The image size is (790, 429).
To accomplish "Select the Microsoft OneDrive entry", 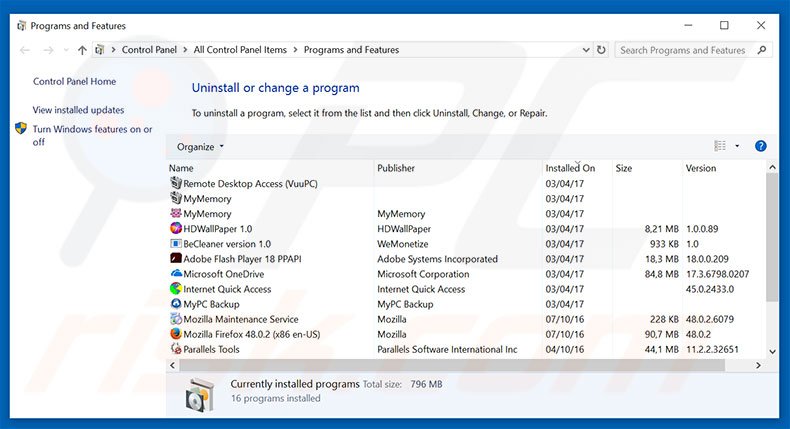I will [224, 274].
